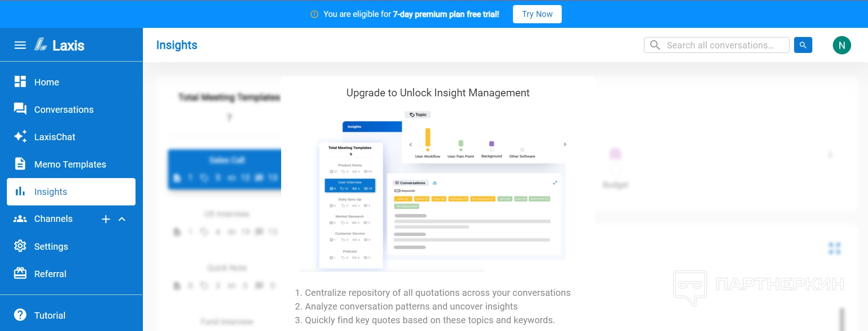Click the search all conversations field

[716, 45]
